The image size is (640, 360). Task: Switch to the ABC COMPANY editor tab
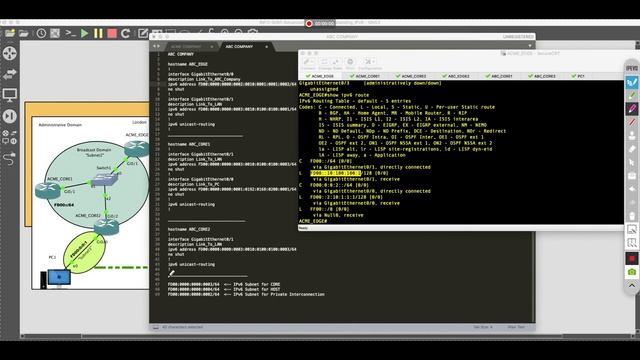pos(239,47)
